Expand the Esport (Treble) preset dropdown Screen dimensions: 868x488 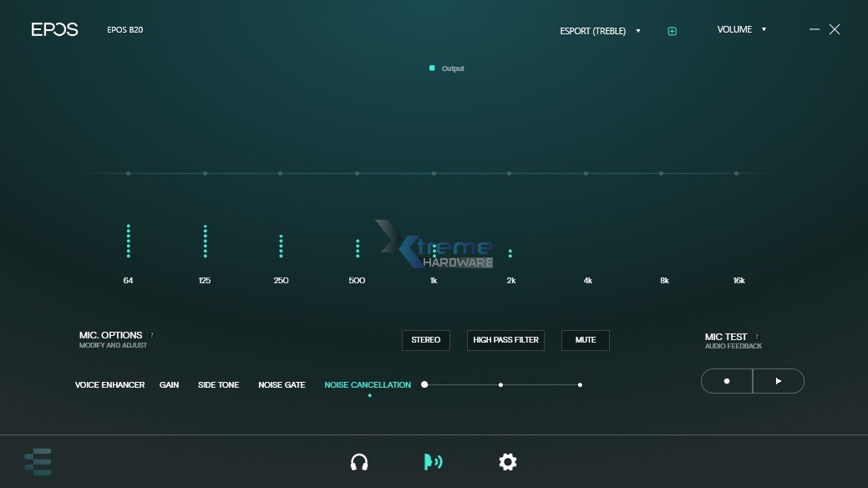600,31
